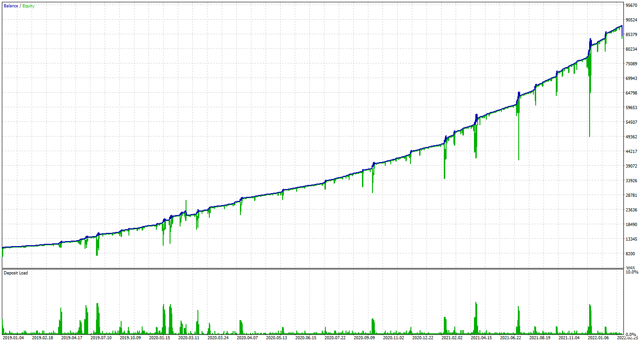Click the 2019.04.17 date label

pyautogui.click(x=72, y=338)
